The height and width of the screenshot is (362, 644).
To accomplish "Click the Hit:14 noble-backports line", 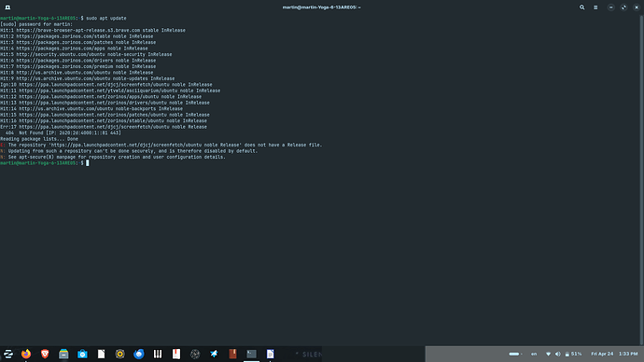I will tap(91, 109).
